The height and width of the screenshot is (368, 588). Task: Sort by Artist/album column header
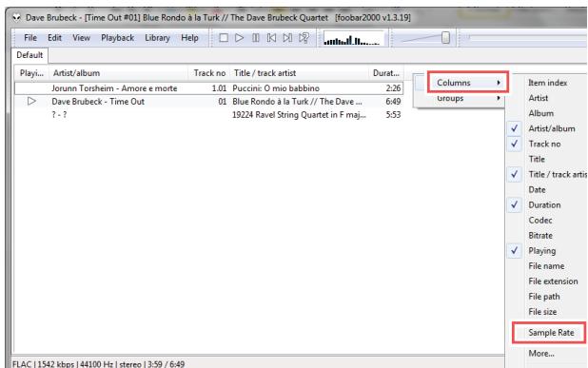119,73
